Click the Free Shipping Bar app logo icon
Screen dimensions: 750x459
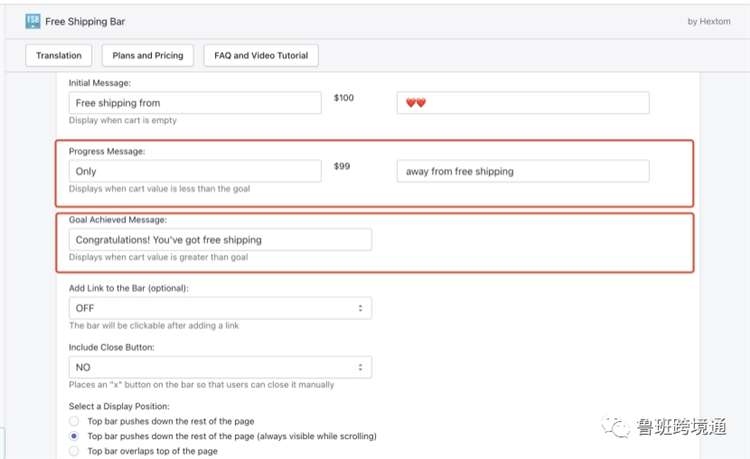(x=33, y=21)
